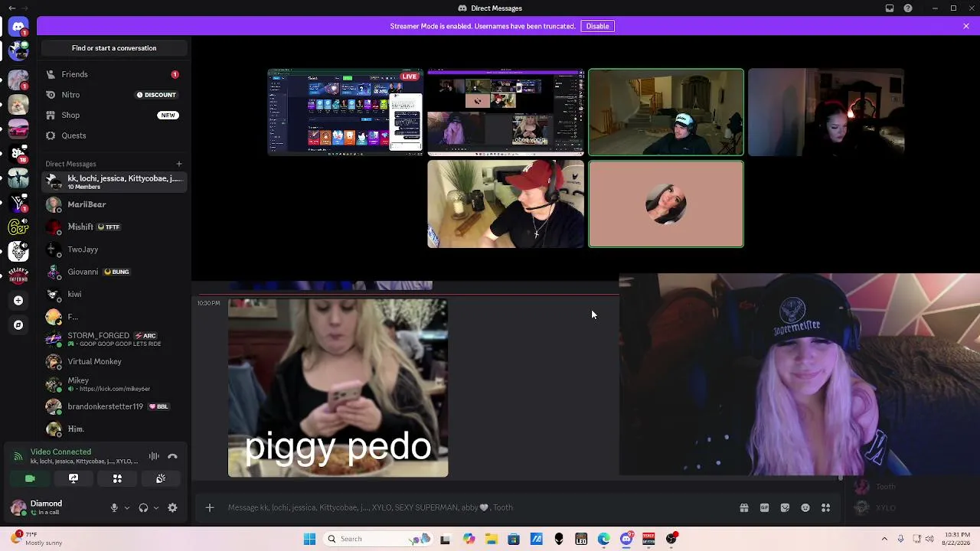The height and width of the screenshot is (551, 980).
Task: Open User Settings gear icon
Action: 172,507
